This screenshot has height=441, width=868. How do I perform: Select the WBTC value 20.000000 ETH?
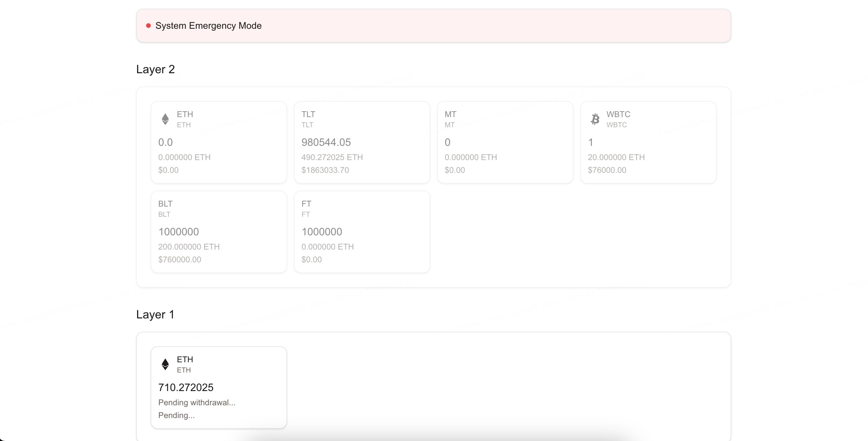(x=616, y=157)
